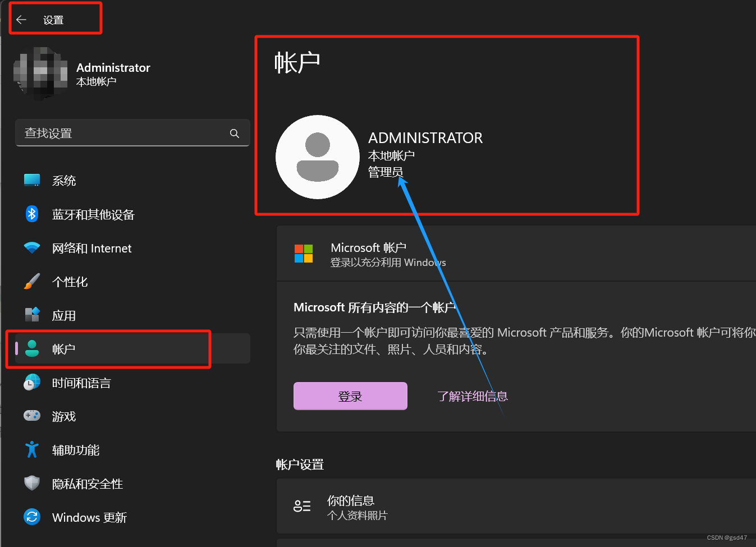Open 蓝牙和其他设备 settings
Viewport: 756px width, 547px height.
[132, 214]
